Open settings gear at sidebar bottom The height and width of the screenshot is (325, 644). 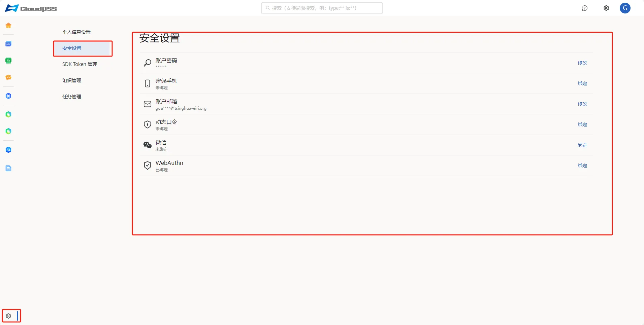[x=8, y=316]
